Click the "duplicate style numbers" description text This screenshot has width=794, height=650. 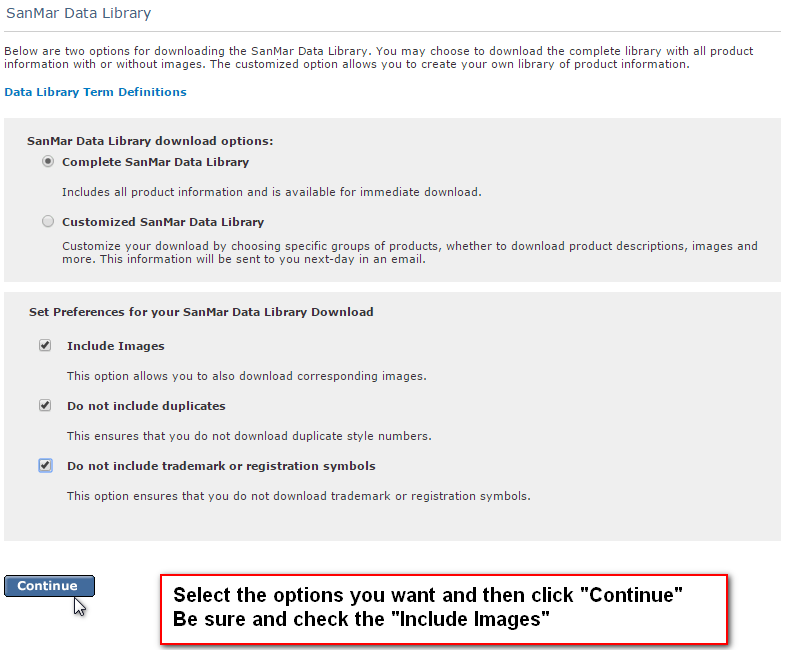[249, 436]
